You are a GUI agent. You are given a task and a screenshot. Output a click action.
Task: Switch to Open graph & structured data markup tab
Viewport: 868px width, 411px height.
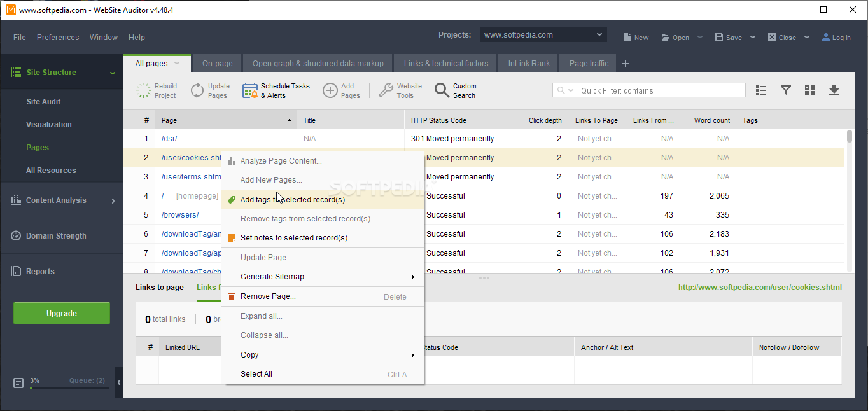(318, 64)
